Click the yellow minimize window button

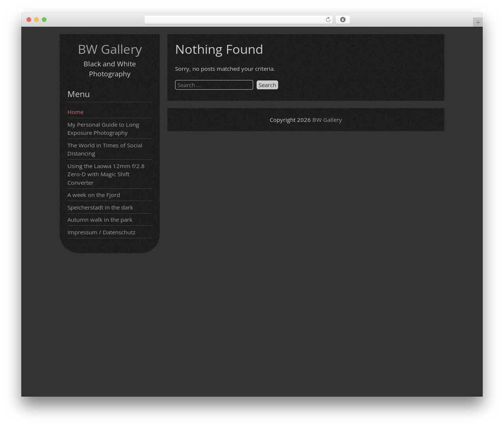click(37, 20)
